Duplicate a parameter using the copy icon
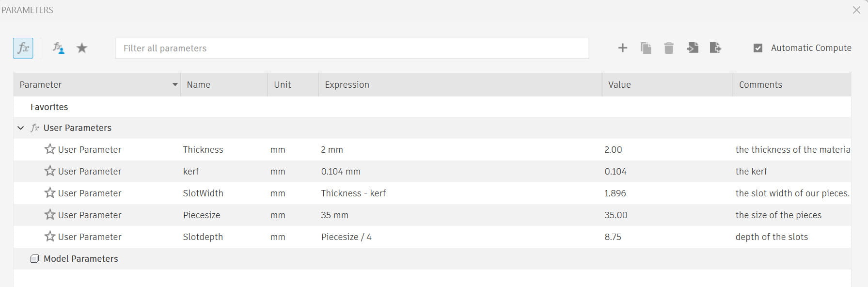Image resolution: width=868 pixels, height=287 pixels. tap(646, 48)
